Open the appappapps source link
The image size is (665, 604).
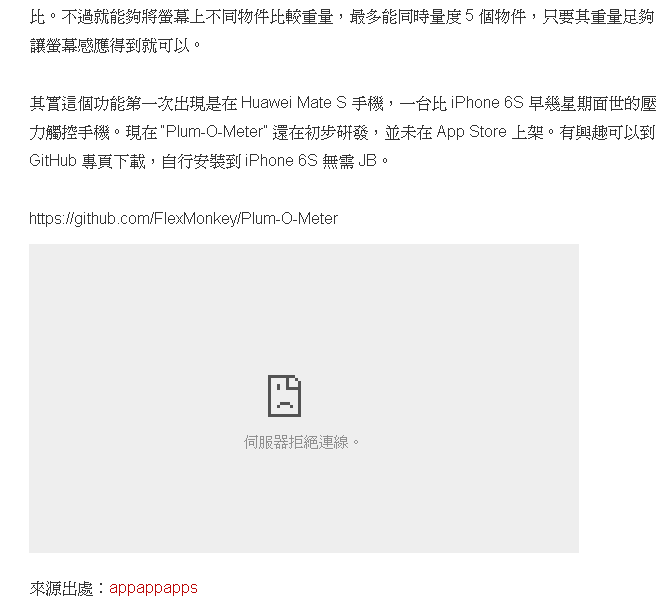click(x=153, y=588)
